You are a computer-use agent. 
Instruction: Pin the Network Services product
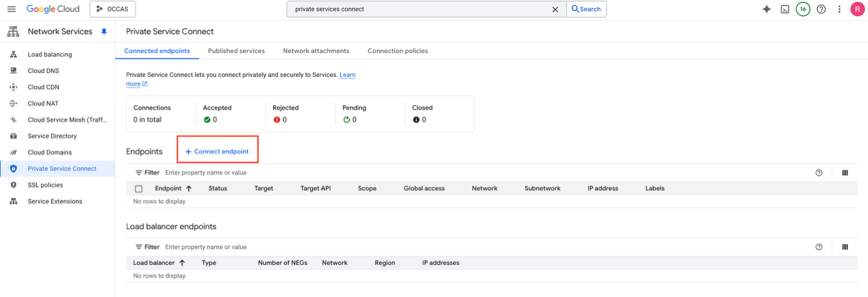104,32
